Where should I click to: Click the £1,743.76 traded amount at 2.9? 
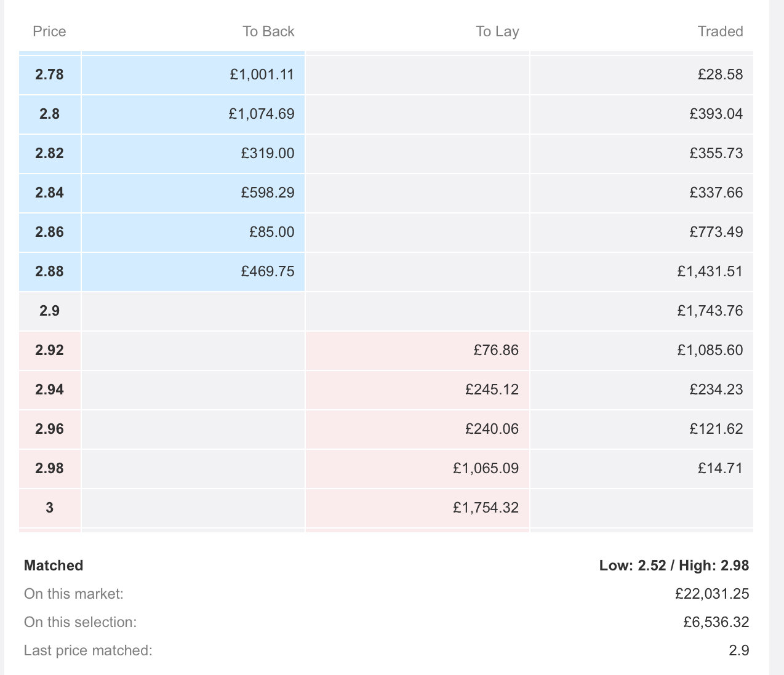coord(710,311)
